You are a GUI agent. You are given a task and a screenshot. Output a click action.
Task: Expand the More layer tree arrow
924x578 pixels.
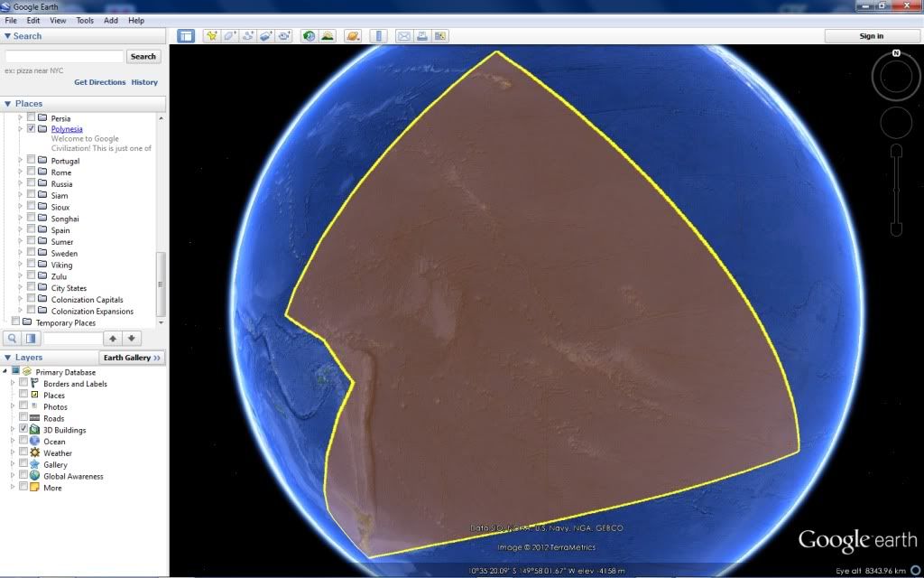point(13,487)
